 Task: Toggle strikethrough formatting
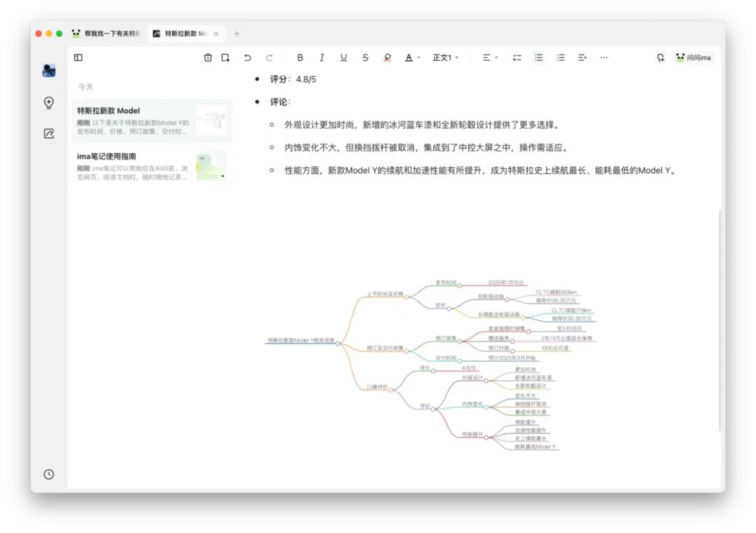tap(365, 57)
